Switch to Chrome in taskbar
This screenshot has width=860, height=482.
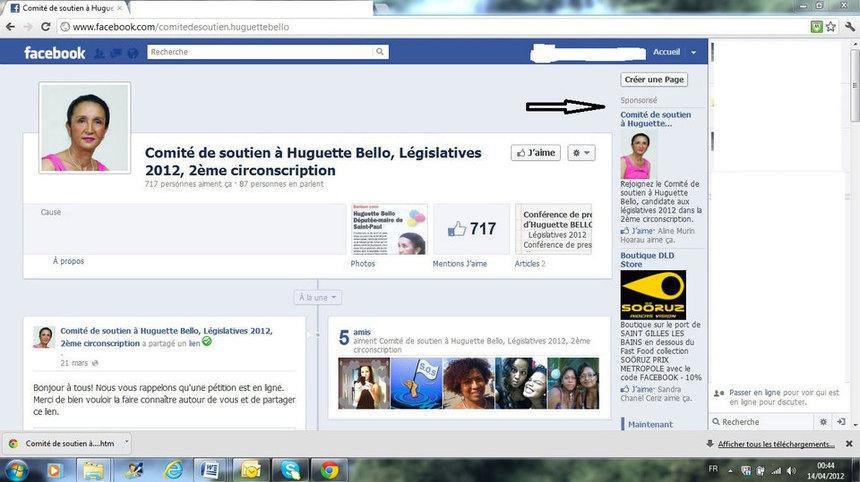330,470
